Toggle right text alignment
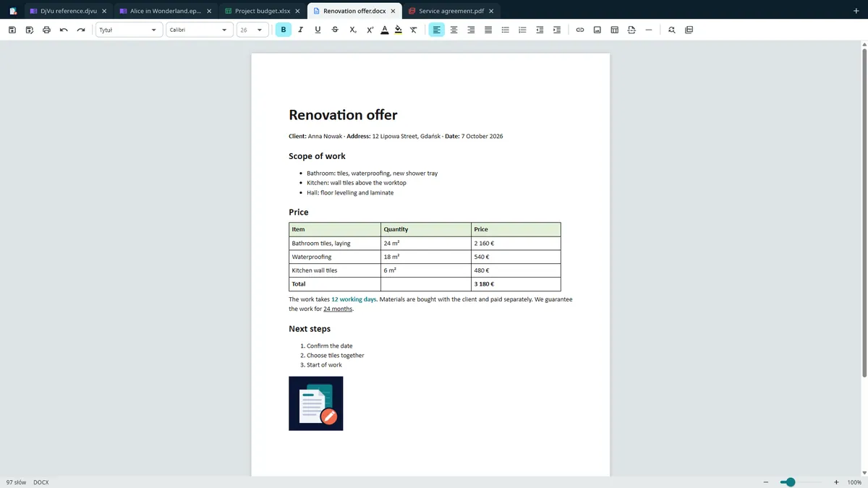Viewport: 868px width, 488px height. click(x=471, y=30)
